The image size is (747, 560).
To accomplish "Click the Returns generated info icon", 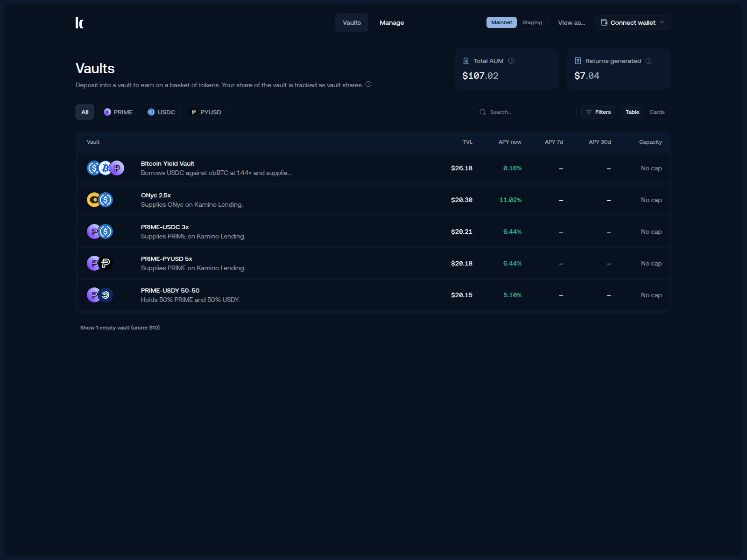I will point(648,61).
